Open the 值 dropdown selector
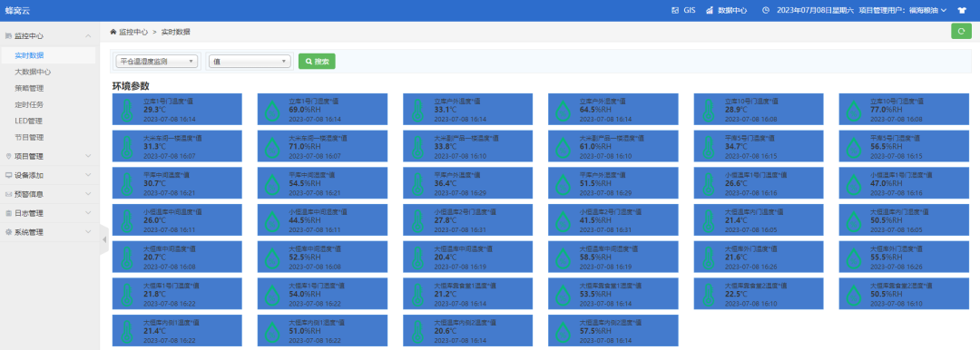Image resolution: width=980 pixels, height=350 pixels. pos(250,62)
